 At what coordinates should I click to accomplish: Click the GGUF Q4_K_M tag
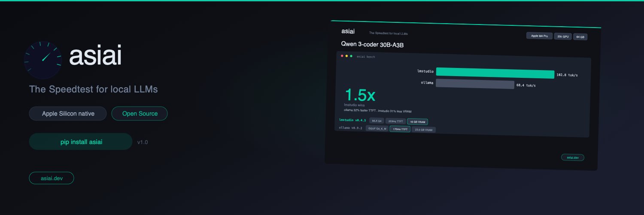pyautogui.click(x=377, y=128)
